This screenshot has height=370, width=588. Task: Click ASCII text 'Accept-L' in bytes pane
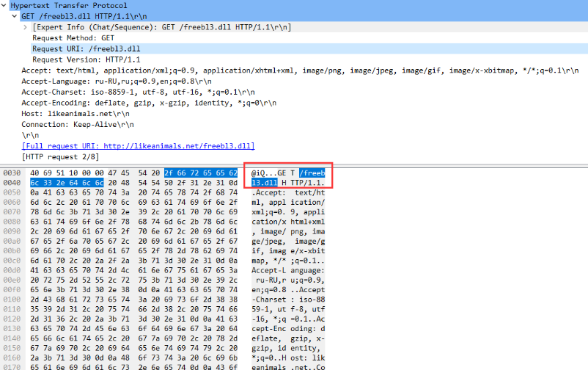pos(268,270)
